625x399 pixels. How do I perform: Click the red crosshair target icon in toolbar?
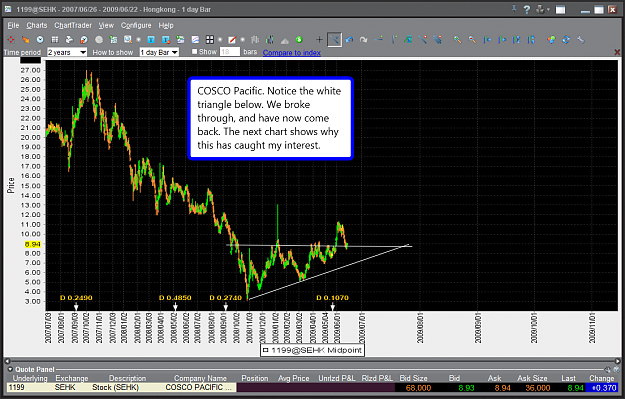tap(11, 39)
